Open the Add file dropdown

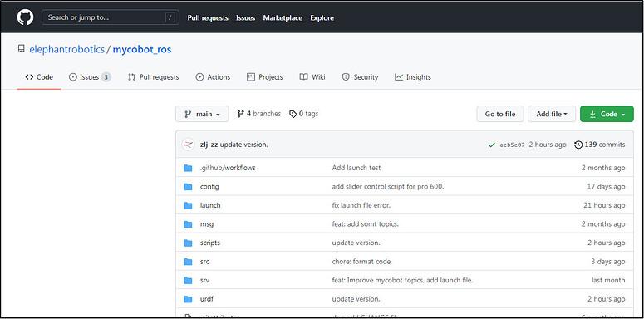552,114
